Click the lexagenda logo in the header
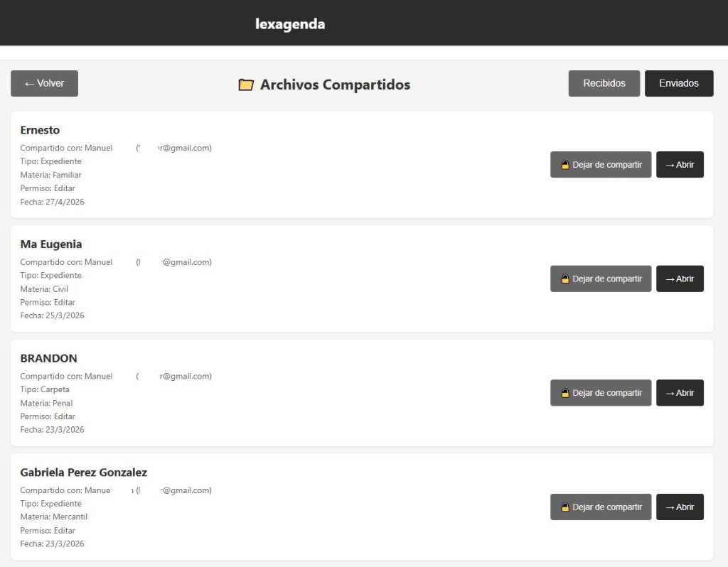Screen dimensions: 728x567 290,24
